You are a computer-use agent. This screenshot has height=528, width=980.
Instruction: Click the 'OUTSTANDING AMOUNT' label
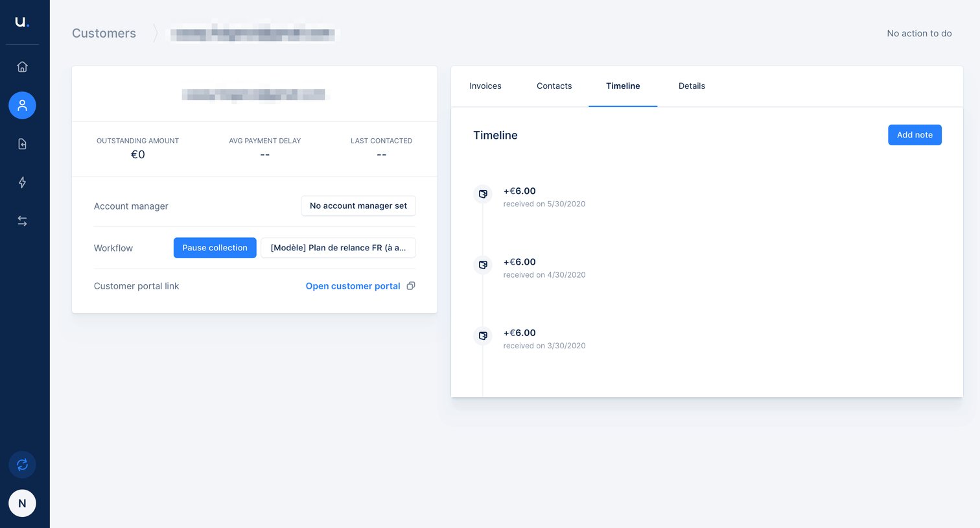138,141
